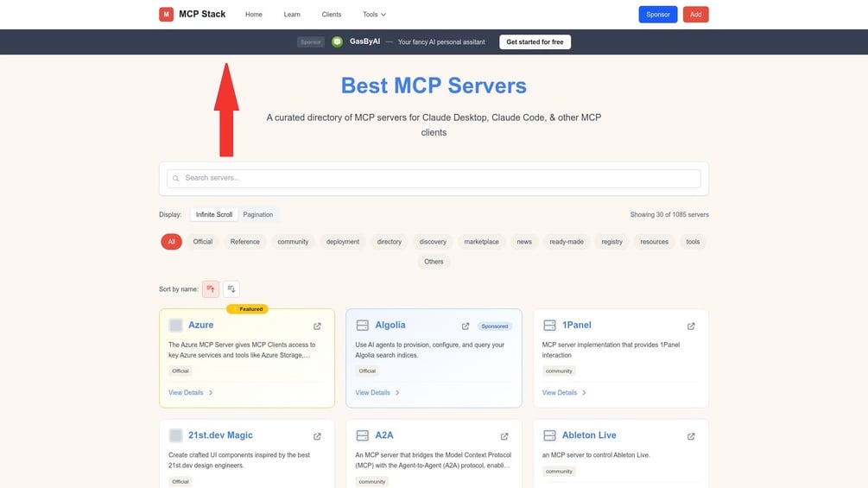Open the 21st.dev Magic title
This screenshot has height=488, width=868.
click(220, 435)
